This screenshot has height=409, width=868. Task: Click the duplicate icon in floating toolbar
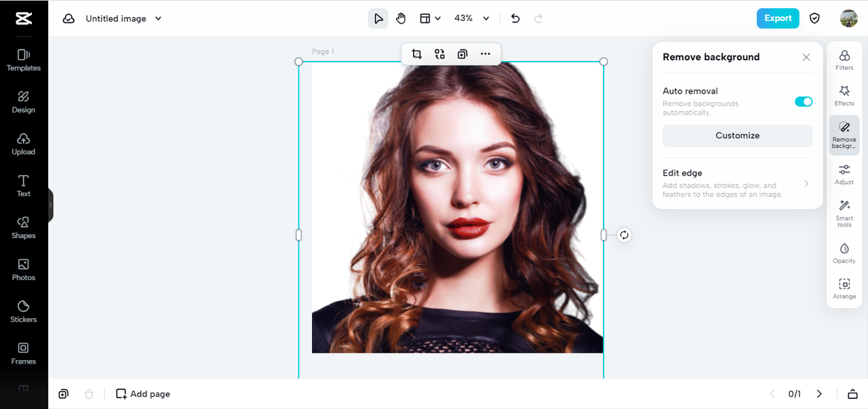click(462, 54)
